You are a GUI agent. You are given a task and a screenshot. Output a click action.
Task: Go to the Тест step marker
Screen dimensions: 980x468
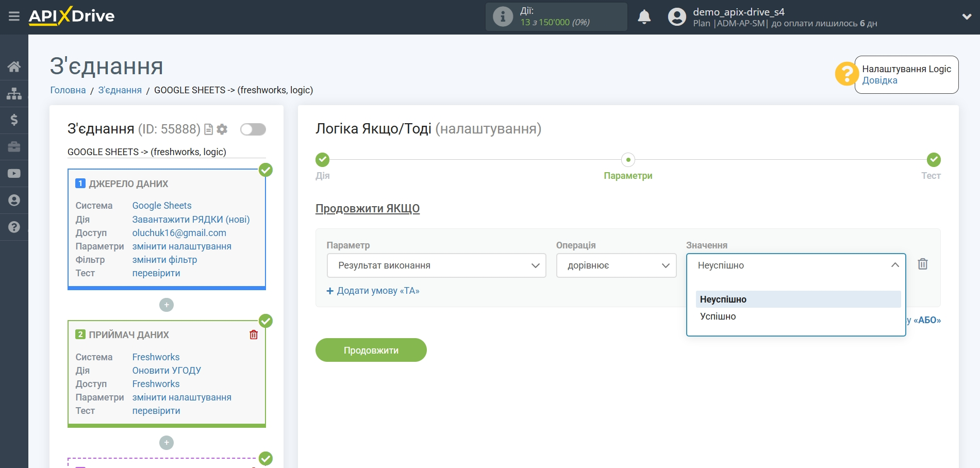[933, 160]
